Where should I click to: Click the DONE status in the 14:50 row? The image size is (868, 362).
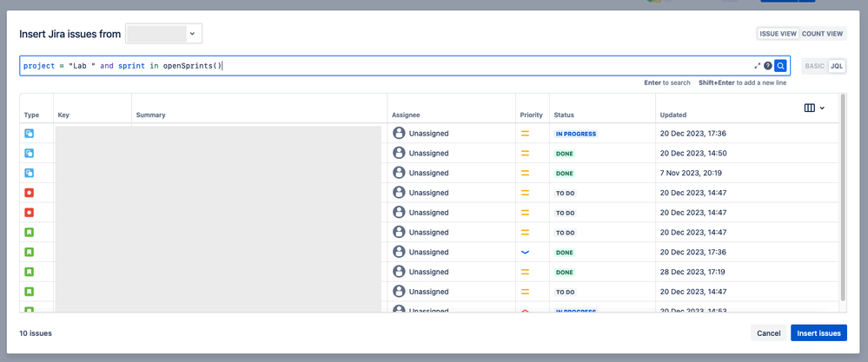click(565, 153)
